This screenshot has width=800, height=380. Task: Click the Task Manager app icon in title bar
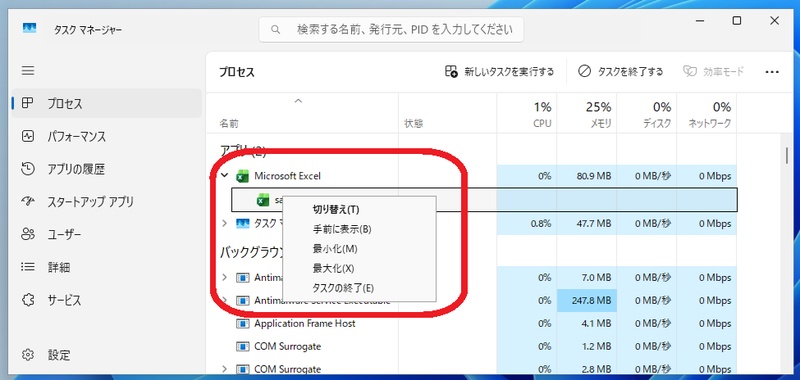(30, 28)
